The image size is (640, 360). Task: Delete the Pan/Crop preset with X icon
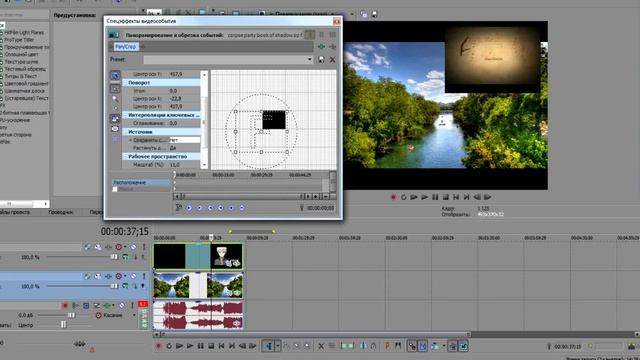(333, 60)
